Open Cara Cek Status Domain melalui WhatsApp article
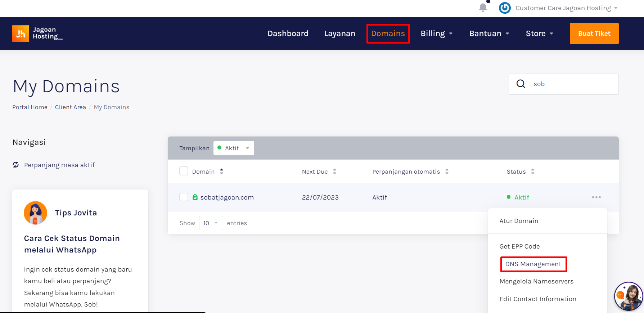This screenshot has height=313, width=644. 72,244
